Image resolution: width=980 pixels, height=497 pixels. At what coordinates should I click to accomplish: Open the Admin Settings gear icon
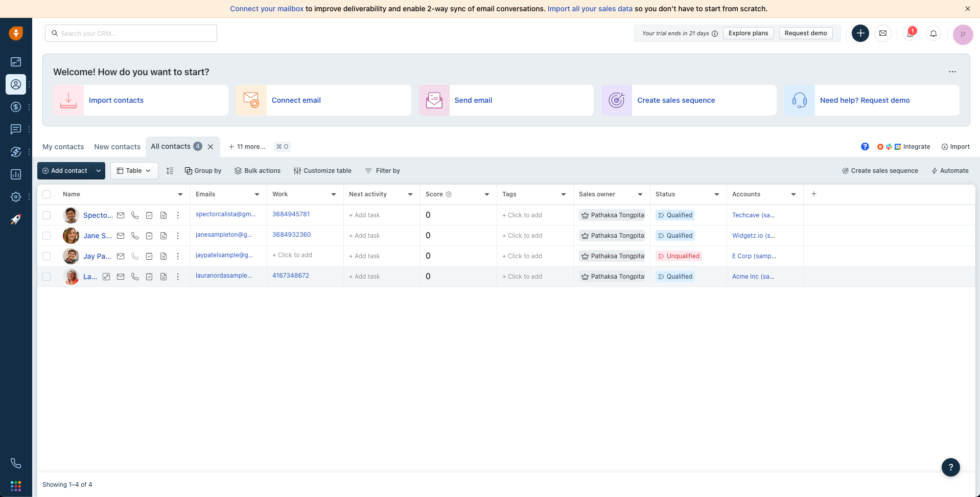tap(16, 196)
